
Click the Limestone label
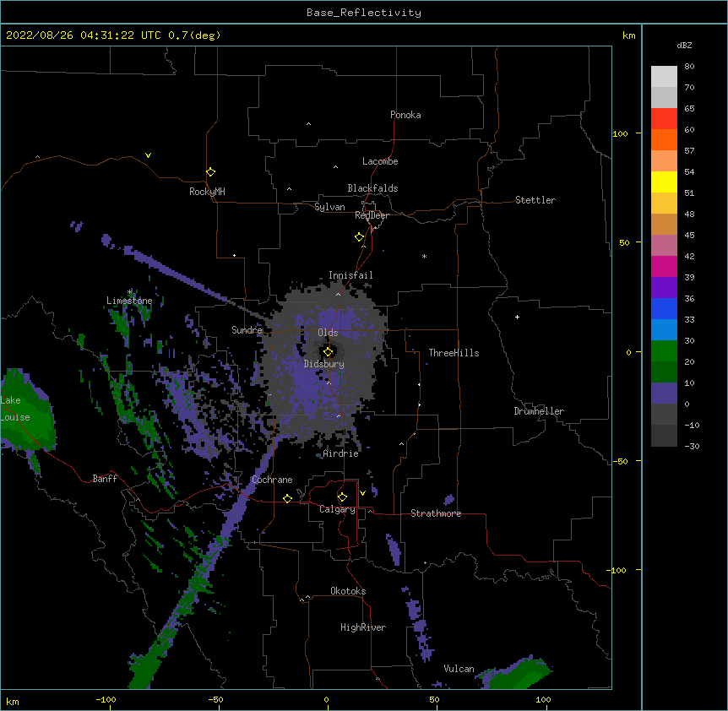pyautogui.click(x=129, y=301)
